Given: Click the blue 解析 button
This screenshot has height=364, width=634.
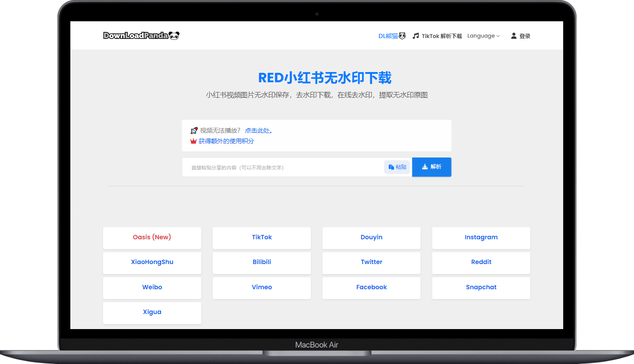Looking at the screenshot, I should coord(432,167).
